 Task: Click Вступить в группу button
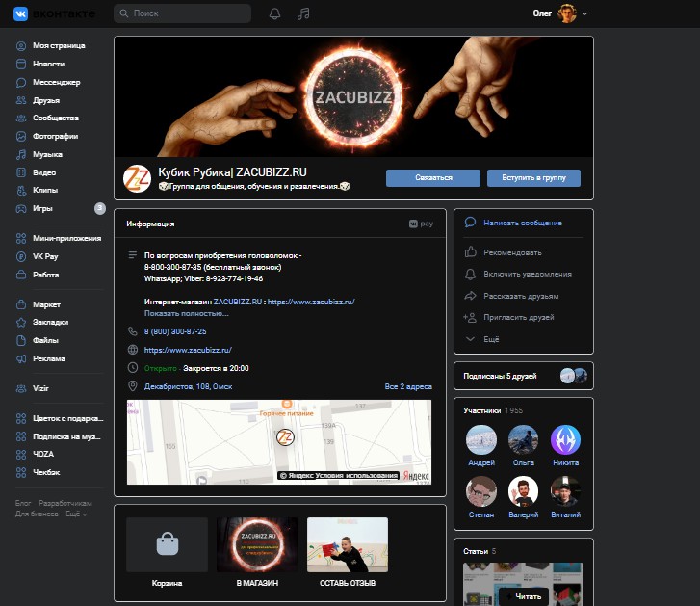coord(533,177)
